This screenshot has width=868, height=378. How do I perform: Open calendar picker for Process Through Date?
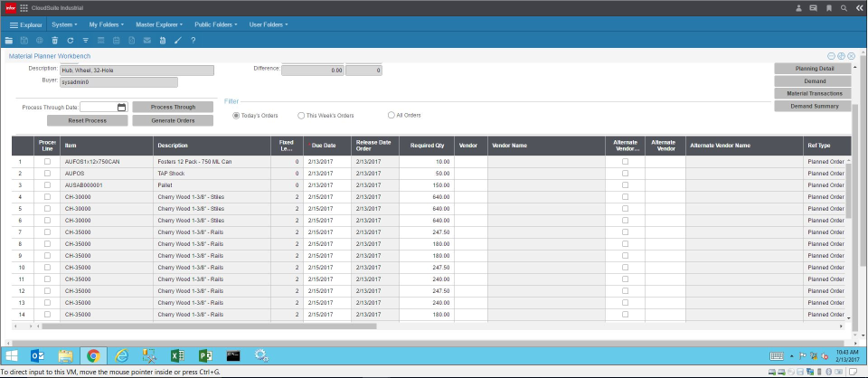tap(122, 107)
